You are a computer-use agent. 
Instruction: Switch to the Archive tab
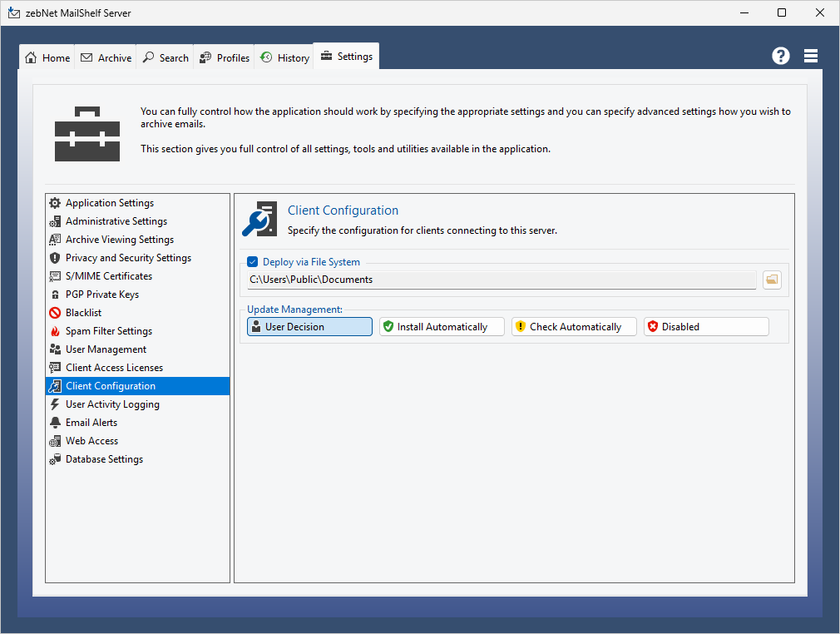pyautogui.click(x=106, y=57)
